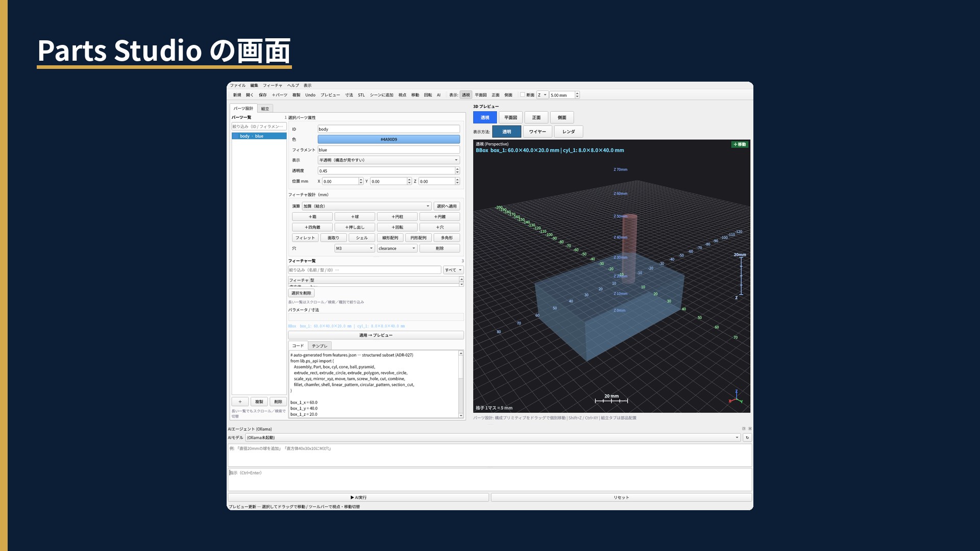The width and height of the screenshot is (980, 551).
Task: Open 表示 menu in the menu bar
Action: click(307, 85)
